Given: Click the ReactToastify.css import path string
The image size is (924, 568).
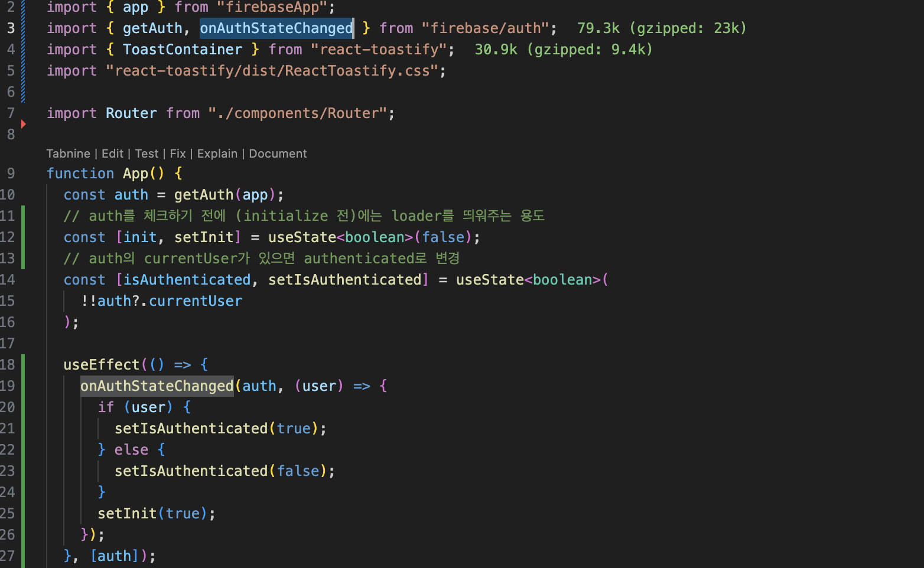Looking at the screenshot, I should click(272, 71).
